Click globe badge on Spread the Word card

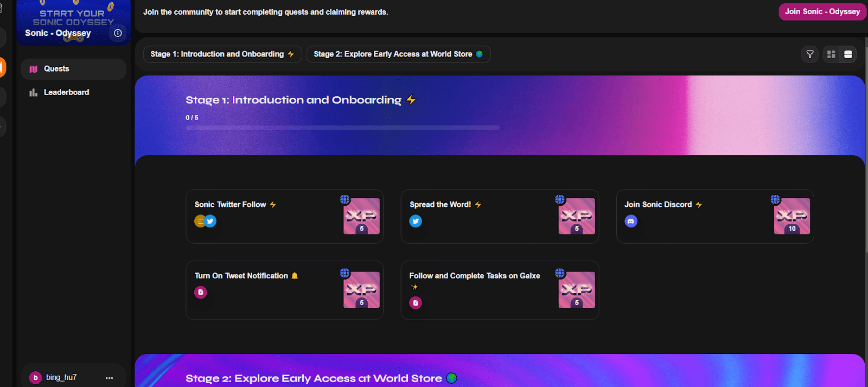pos(560,199)
